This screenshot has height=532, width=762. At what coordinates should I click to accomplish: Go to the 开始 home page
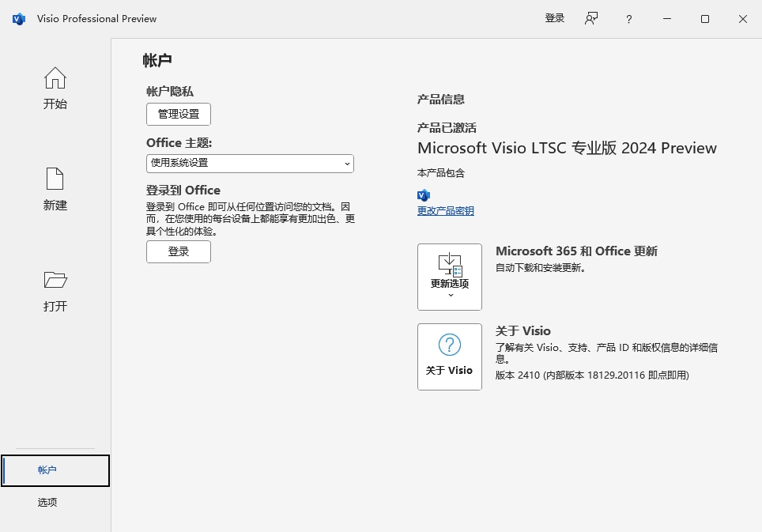pyautogui.click(x=55, y=88)
